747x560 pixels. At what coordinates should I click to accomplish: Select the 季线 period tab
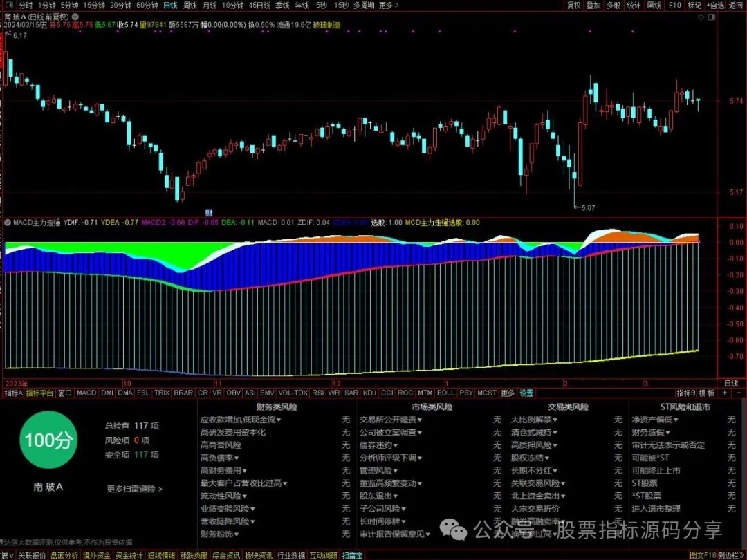[x=282, y=6]
